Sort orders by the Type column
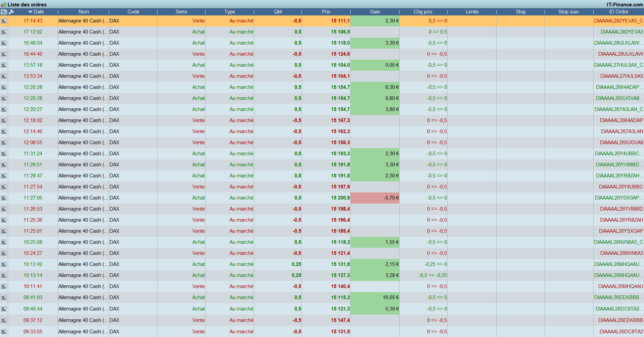 (x=230, y=12)
